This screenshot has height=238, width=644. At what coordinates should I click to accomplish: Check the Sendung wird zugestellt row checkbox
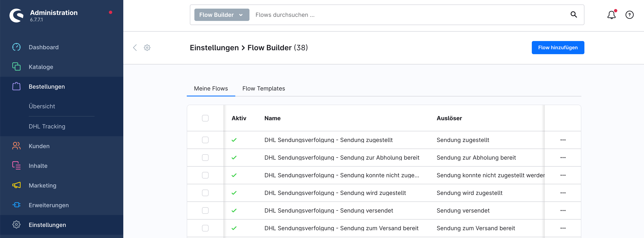pos(205,193)
